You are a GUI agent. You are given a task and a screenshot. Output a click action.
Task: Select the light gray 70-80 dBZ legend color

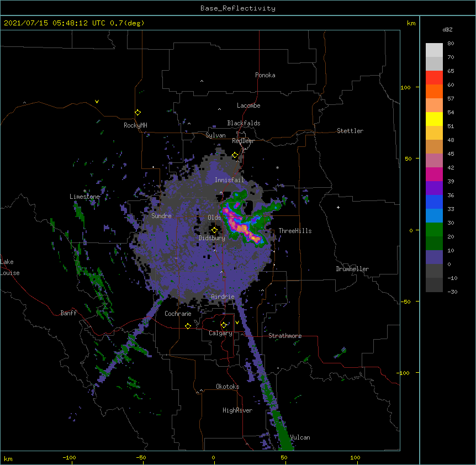(x=434, y=50)
